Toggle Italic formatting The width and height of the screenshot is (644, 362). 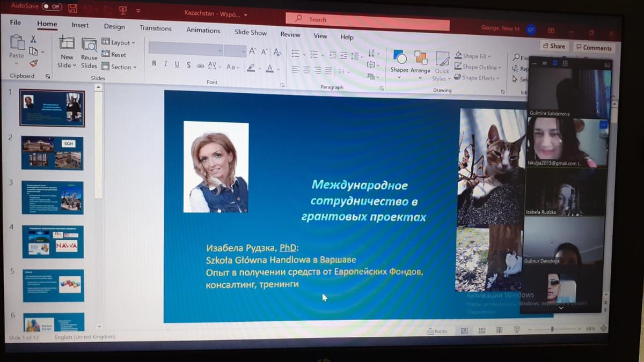pos(165,64)
